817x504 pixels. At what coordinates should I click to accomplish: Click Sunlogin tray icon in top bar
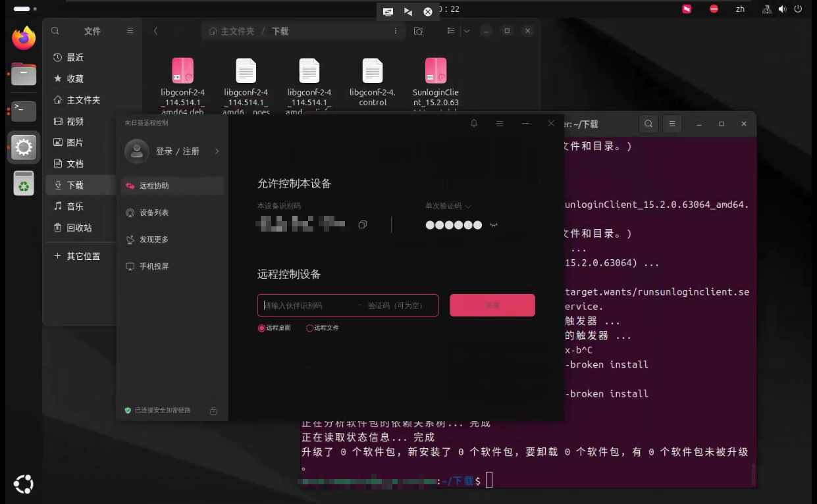687,9
